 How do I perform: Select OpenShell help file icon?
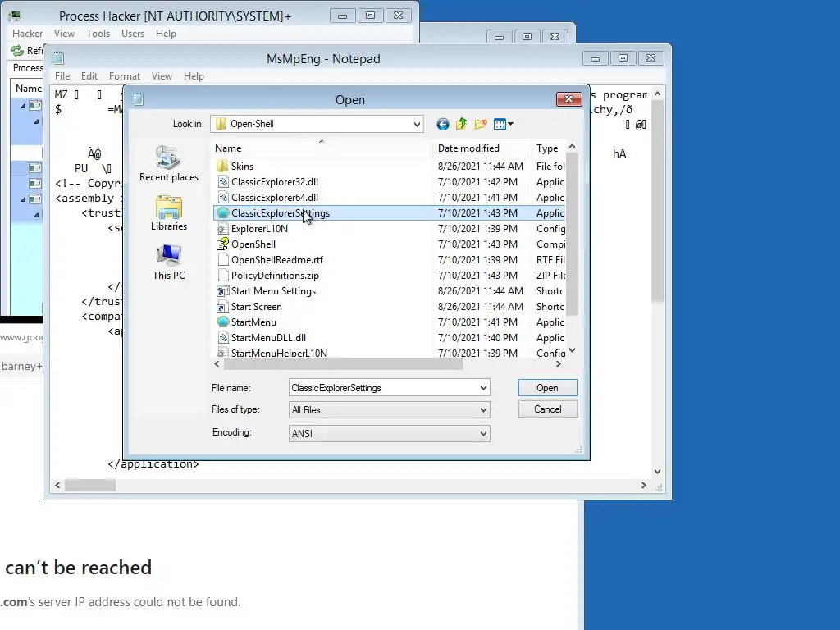click(222, 244)
